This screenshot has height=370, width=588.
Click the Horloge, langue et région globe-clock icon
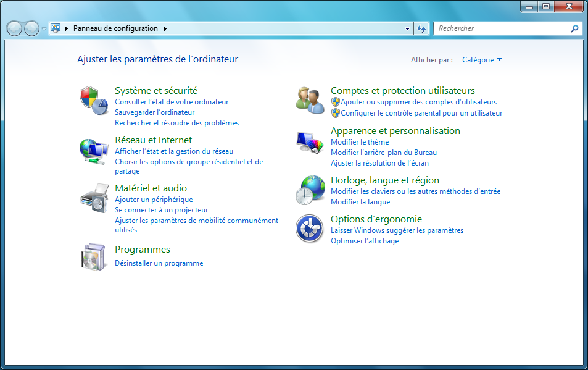pos(310,190)
